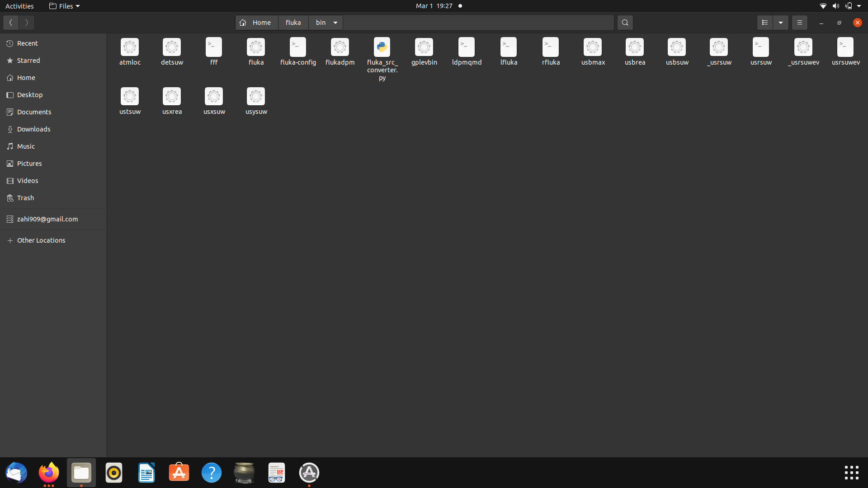This screenshot has height=488, width=868.
Task: Open Music in the sidebar
Action: (x=53, y=146)
